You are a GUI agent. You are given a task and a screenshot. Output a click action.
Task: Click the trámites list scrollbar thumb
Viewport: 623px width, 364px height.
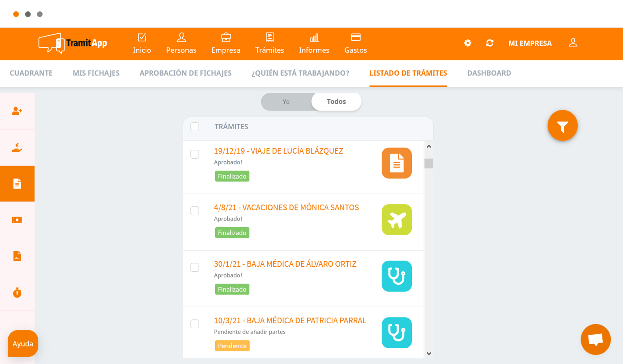pyautogui.click(x=429, y=164)
